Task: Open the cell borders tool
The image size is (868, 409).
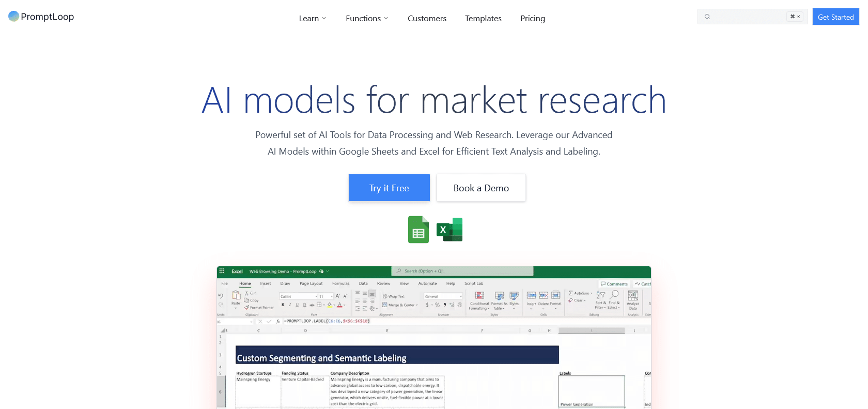Action: point(319,305)
